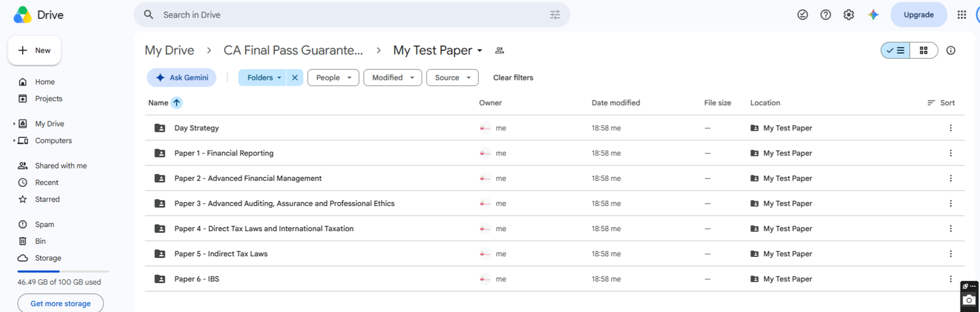The height and width of the screenshot is (312, 980).
Task: Click Ask Gemini button
Action: click(x=182, y=77)
